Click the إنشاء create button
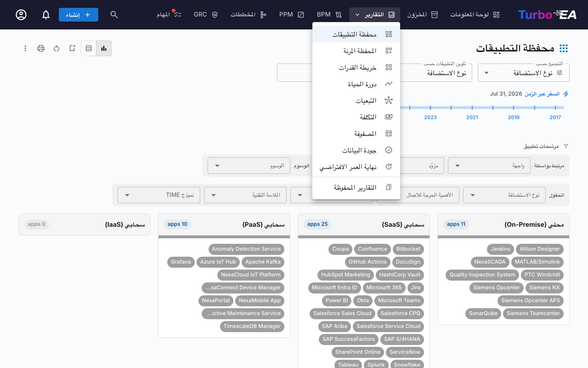 click(x=79, y=14)
